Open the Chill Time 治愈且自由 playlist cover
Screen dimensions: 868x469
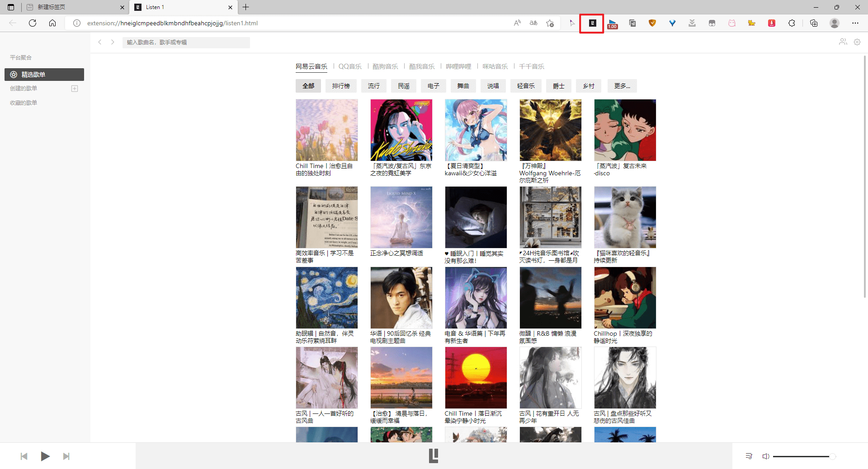pos(327,130)
